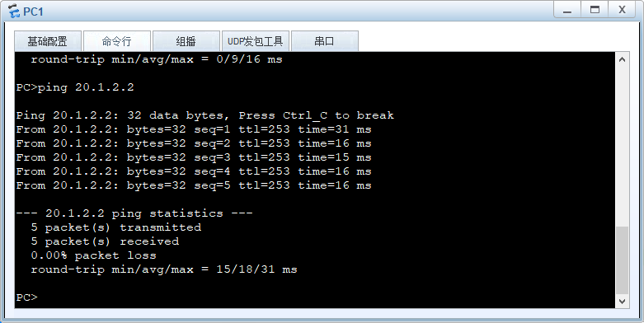This screenshot has width=644, height=323.
Task: Minimize the PC1 window
Action: pos(567,10)
